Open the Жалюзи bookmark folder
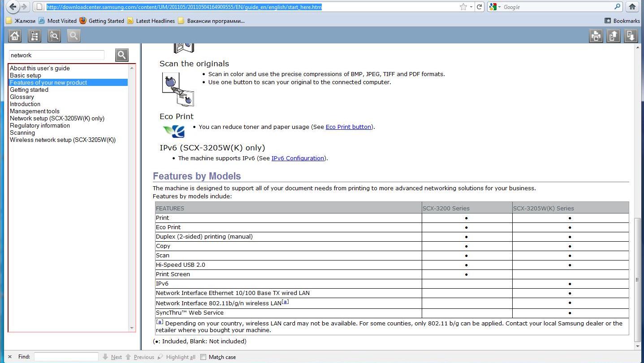This screenshot has height=363, width=644. point(21,21)
